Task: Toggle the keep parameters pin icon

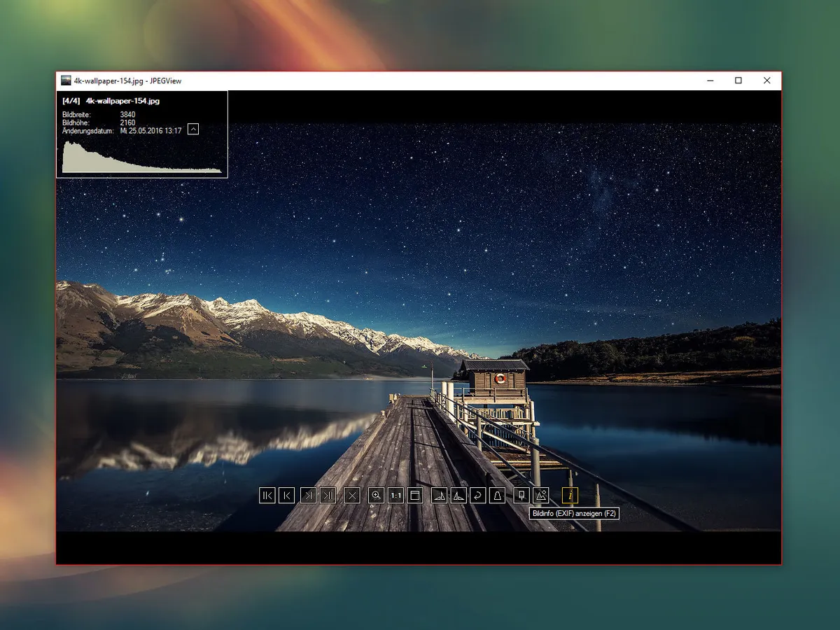Action: coord(521,496)
